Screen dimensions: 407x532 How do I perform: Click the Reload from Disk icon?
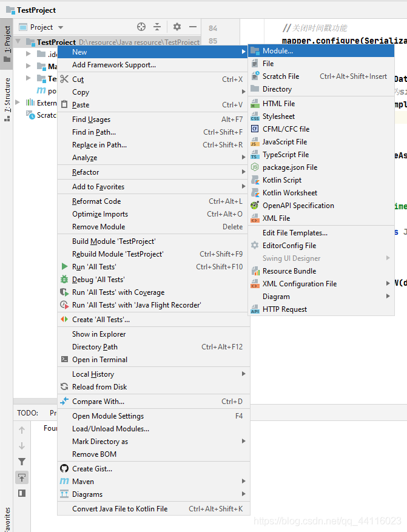[64, 386]
